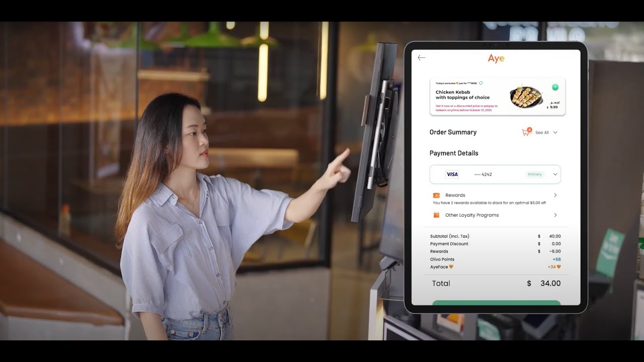Click the chevron next to See All

[x=555, y=133]
